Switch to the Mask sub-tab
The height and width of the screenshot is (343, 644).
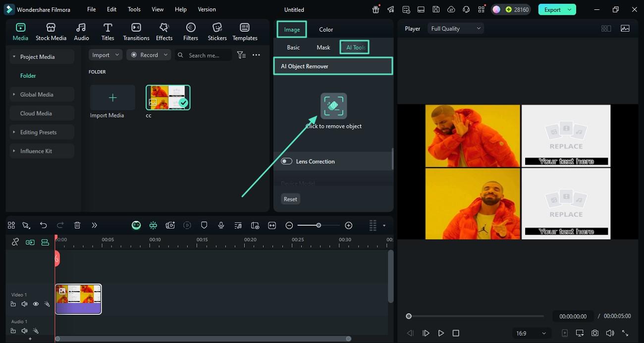click(323, 48)
